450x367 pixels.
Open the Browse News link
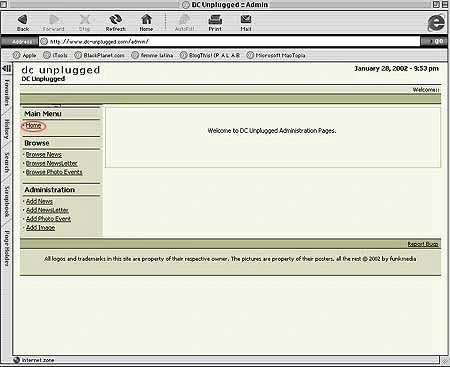pos(44,155)
